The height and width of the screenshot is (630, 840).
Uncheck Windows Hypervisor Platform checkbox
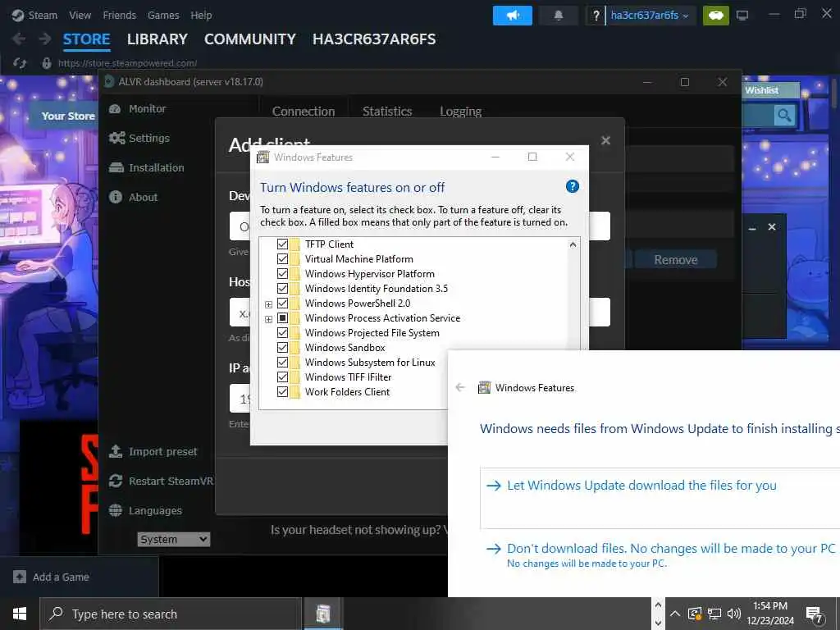point(282,274)
